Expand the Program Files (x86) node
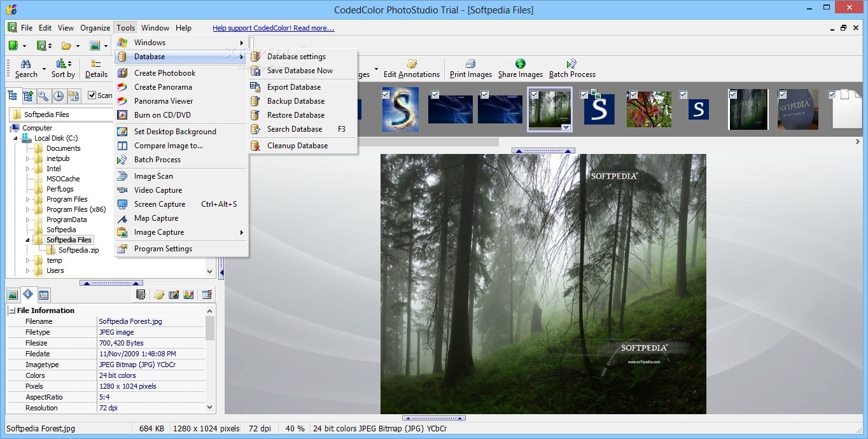 coord(27,209)
